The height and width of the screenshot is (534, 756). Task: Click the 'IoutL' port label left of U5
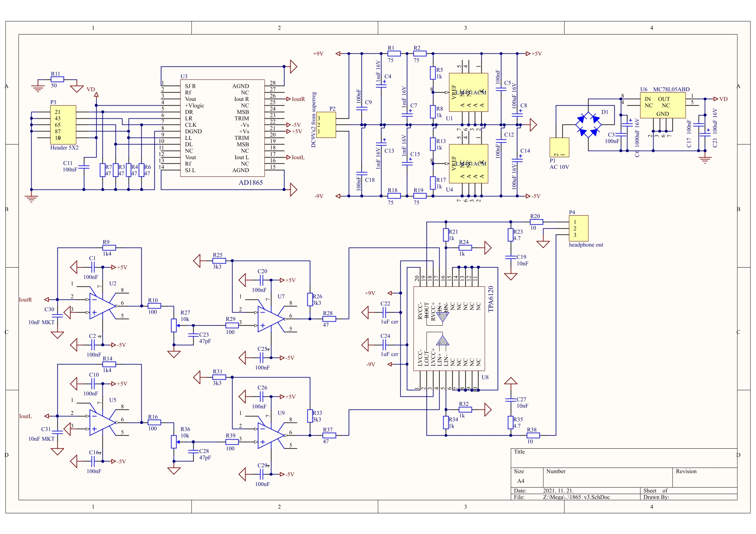pyautogui.click(x=25, y=416)
